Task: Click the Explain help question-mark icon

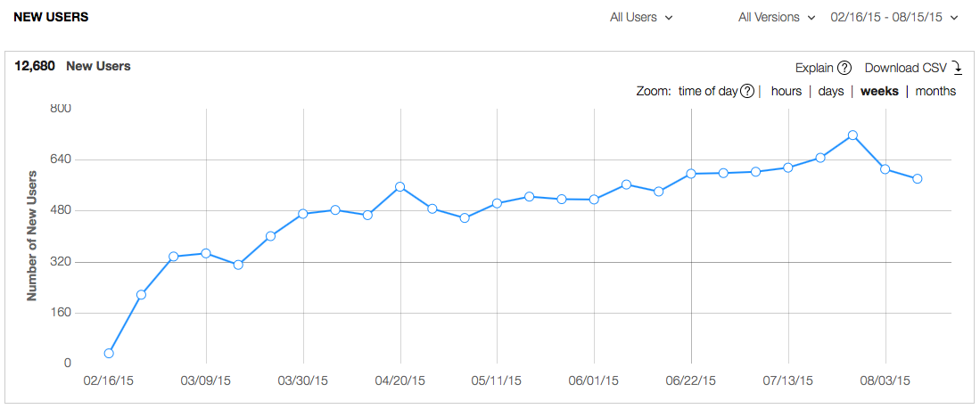Action: tap(844, 68)
